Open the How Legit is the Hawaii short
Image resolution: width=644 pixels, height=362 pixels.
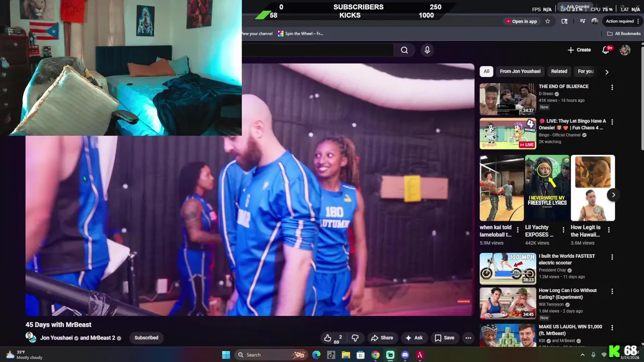point(593,188)
